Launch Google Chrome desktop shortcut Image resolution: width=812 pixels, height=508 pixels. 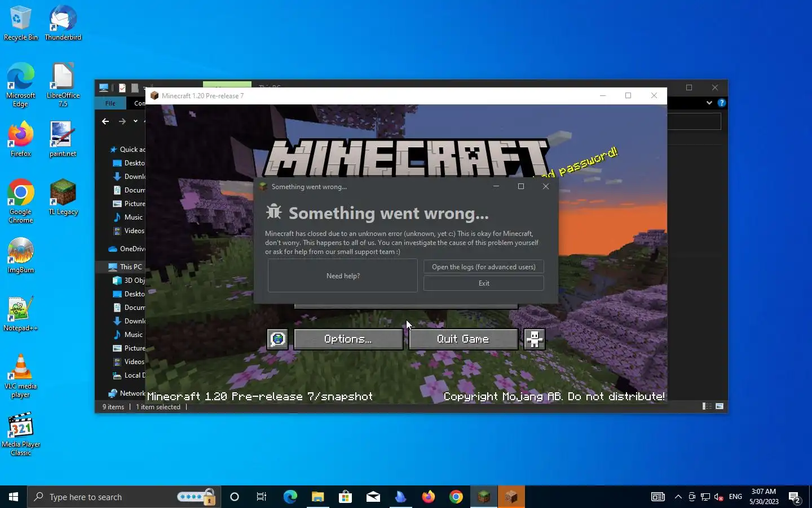click(21, 202)
